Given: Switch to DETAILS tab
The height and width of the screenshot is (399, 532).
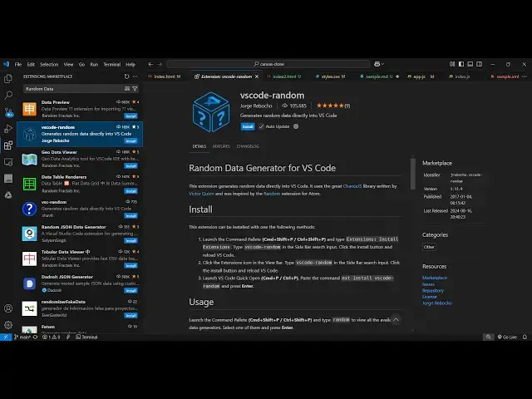Looking at the screenshot, I should pyautogui.click(x=199, y=146).
